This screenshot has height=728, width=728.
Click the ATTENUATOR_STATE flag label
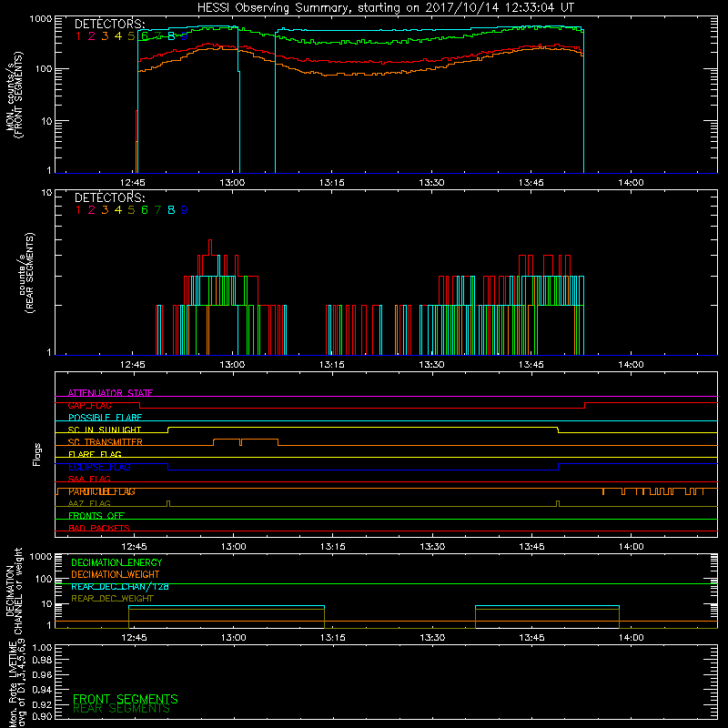click(110, 393)
